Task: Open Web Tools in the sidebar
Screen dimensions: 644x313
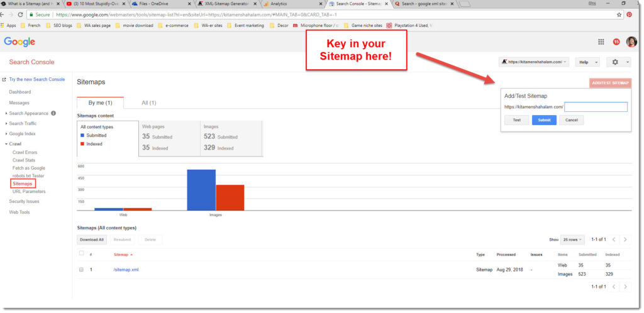Action: click(19, 212)
